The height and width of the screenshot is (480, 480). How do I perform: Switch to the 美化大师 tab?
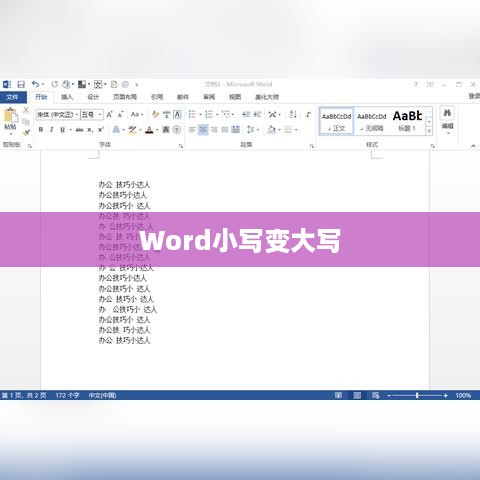pos(267,97)
